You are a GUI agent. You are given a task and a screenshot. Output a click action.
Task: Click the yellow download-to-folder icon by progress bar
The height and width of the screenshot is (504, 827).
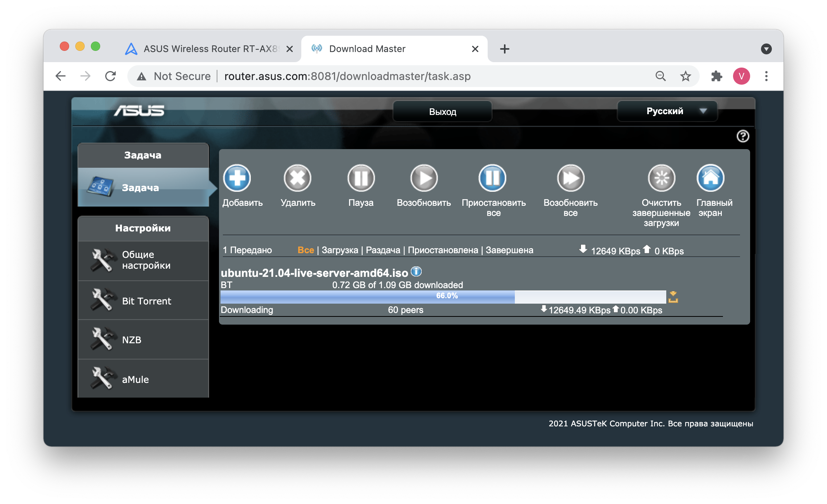pos(673,297)
